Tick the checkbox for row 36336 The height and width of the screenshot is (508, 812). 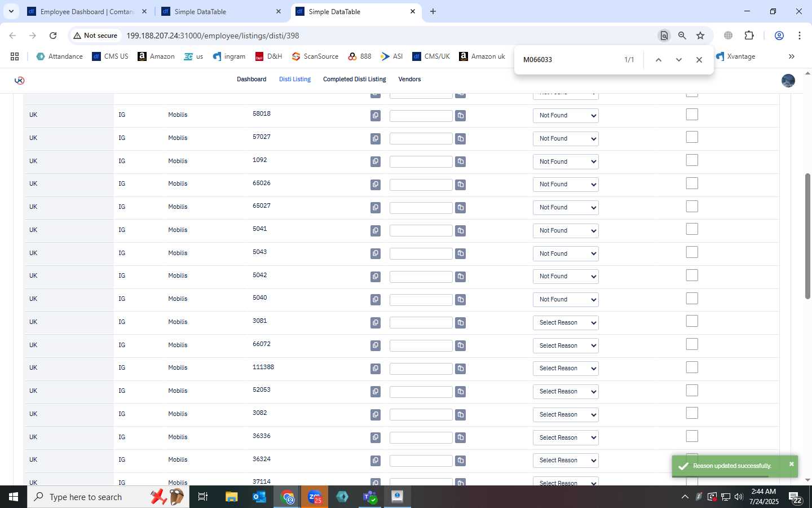click(x=692, y=436)
